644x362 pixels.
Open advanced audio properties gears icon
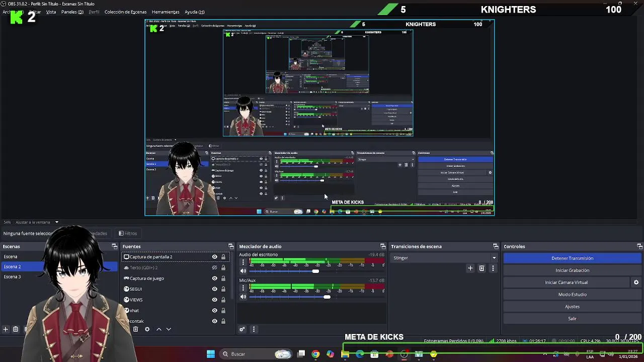pyautogui.click(x=242, y=329)
